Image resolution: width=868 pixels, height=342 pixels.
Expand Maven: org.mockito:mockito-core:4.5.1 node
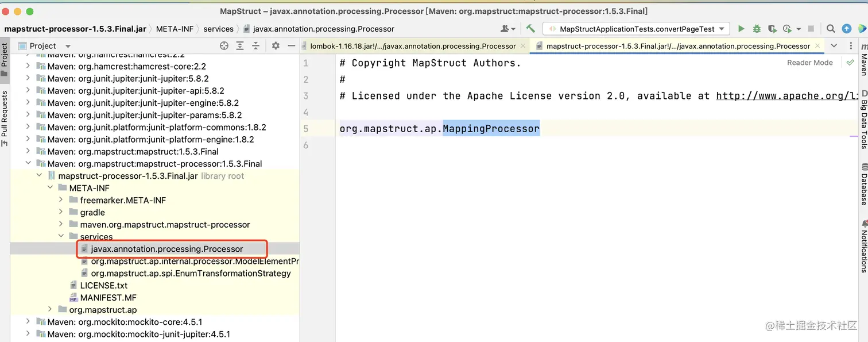pyautogui.click(x=28, y=321)
